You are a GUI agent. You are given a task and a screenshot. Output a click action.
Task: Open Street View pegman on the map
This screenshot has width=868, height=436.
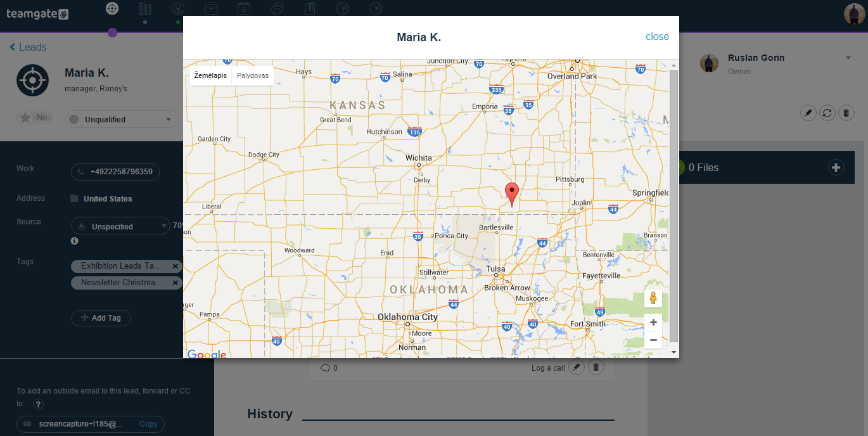(x=653, y=298)
